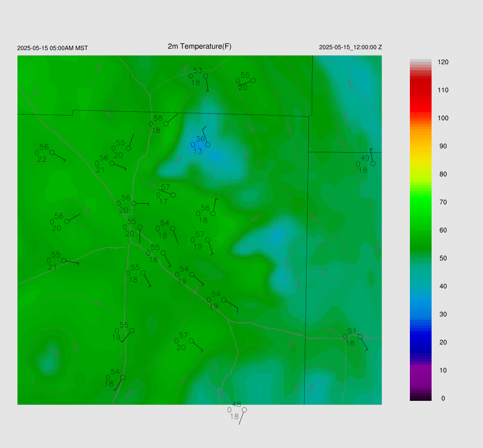The width and height of the screenshot is (483, 448).
Task: Click the 57 reading paired with dewpoint 20
Action: 183,335
